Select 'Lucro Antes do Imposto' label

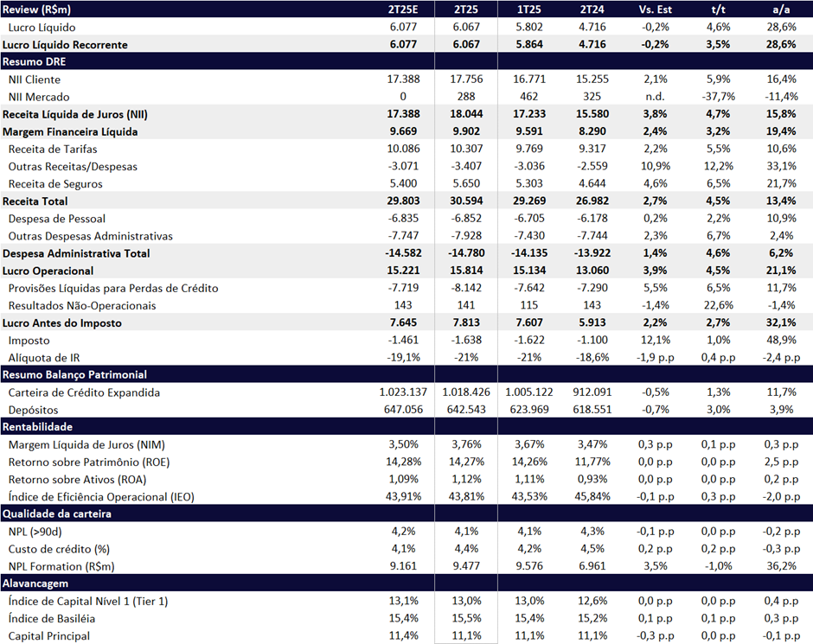61,323
